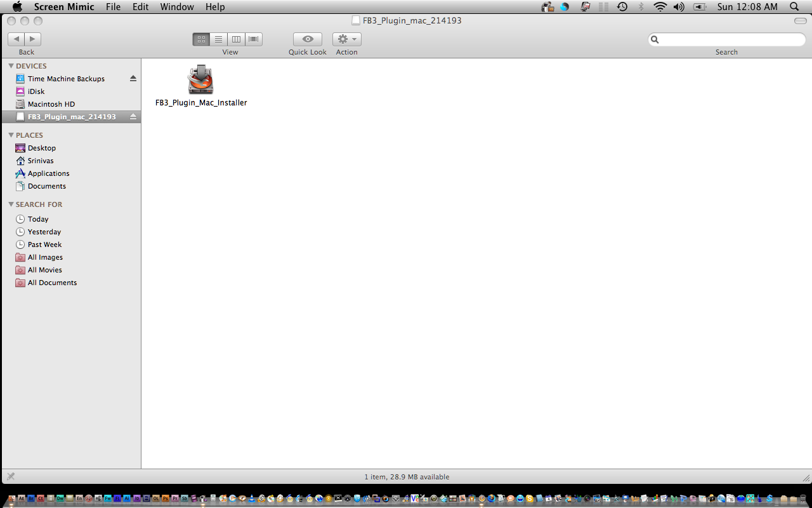812x508 pixels.
Task: Switch to column view
Action: (x=236, y=39)
